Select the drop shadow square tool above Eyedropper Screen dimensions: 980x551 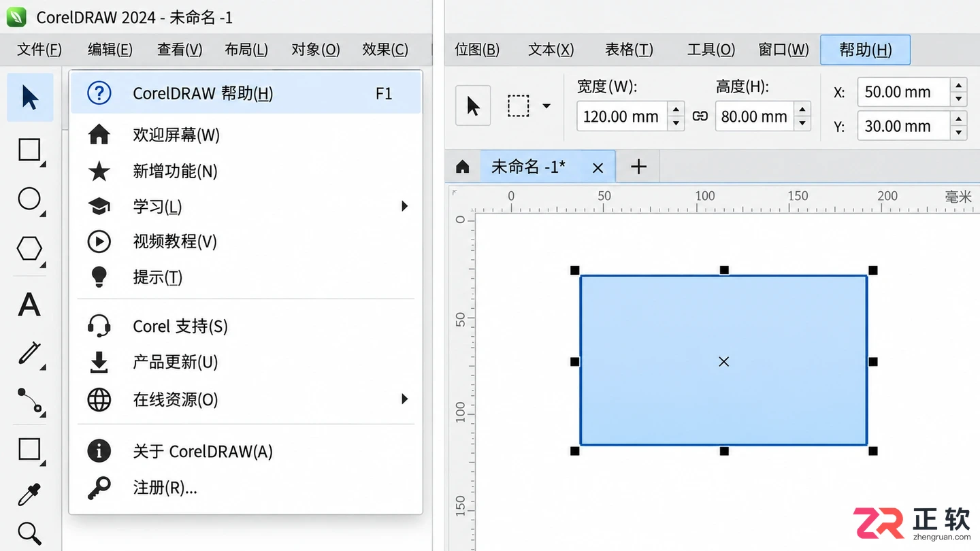pos(29,450)
